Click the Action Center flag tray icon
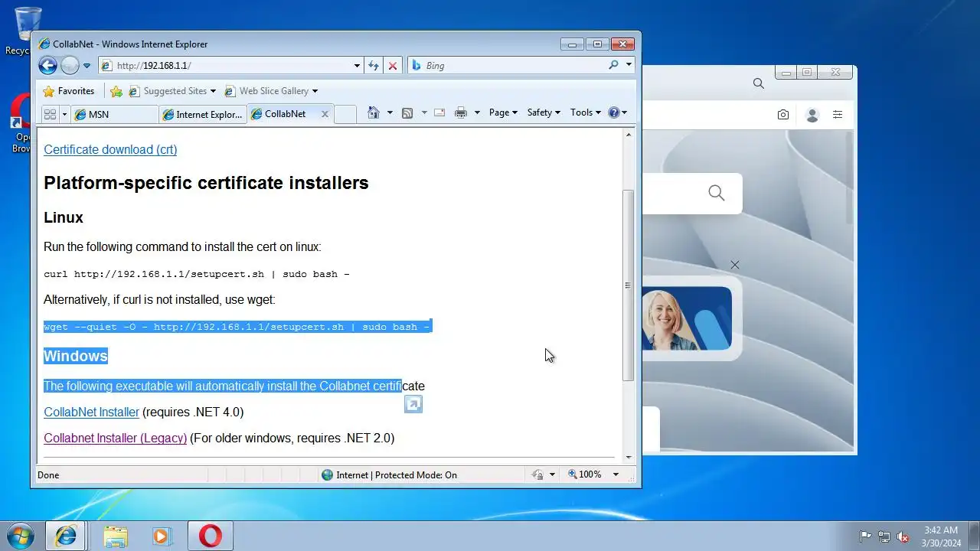This screenshot has height=551, width=980. point(866,536)
